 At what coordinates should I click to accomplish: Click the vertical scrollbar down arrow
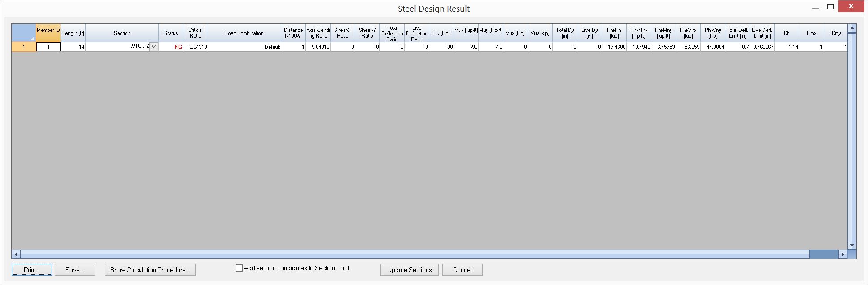852,245
